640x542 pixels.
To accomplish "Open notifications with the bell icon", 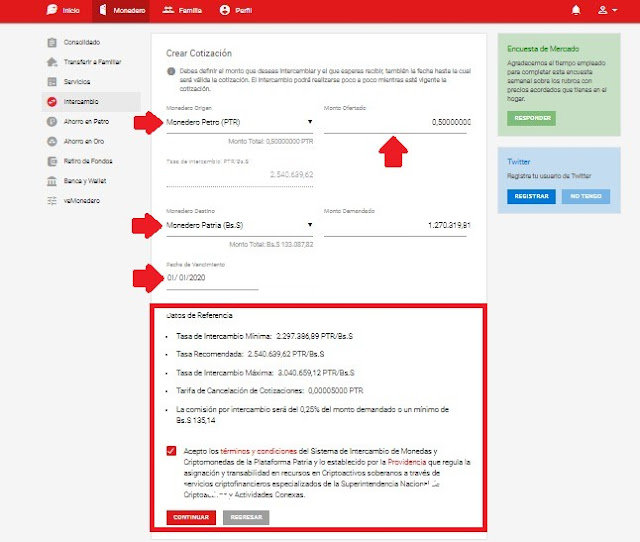I will 576,10.
